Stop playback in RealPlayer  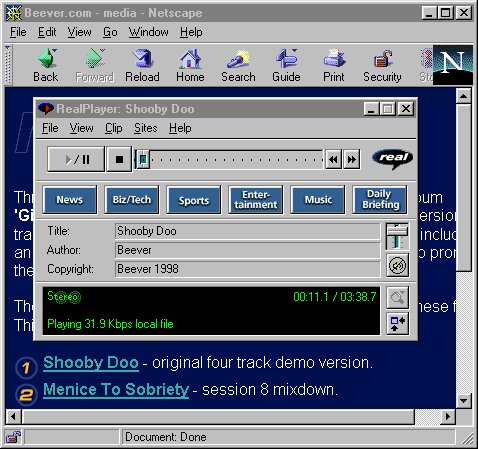(x=119, y=159)
